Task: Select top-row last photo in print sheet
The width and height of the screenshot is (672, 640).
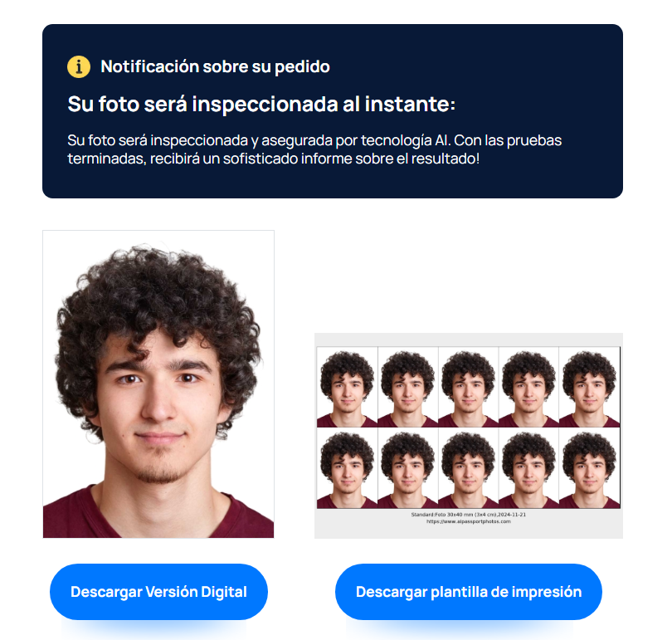Action: pyautogui.click(x=589, y=387)
